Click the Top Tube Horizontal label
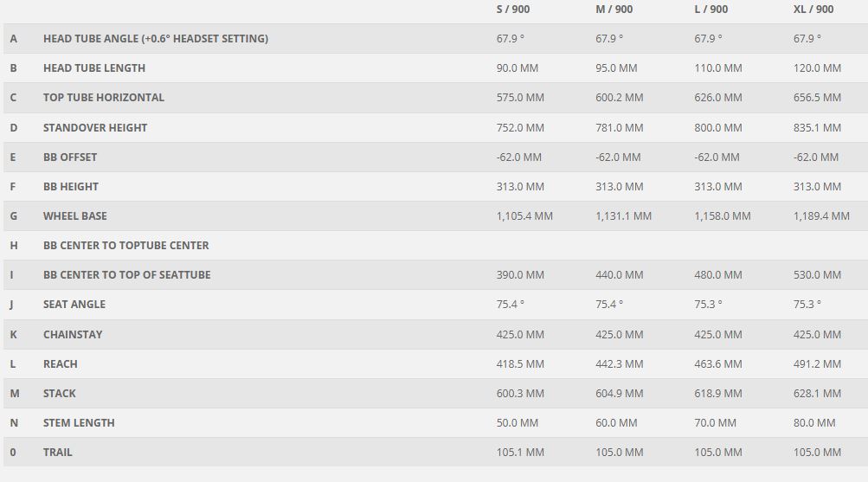868x482 pixels. point(104,98)
